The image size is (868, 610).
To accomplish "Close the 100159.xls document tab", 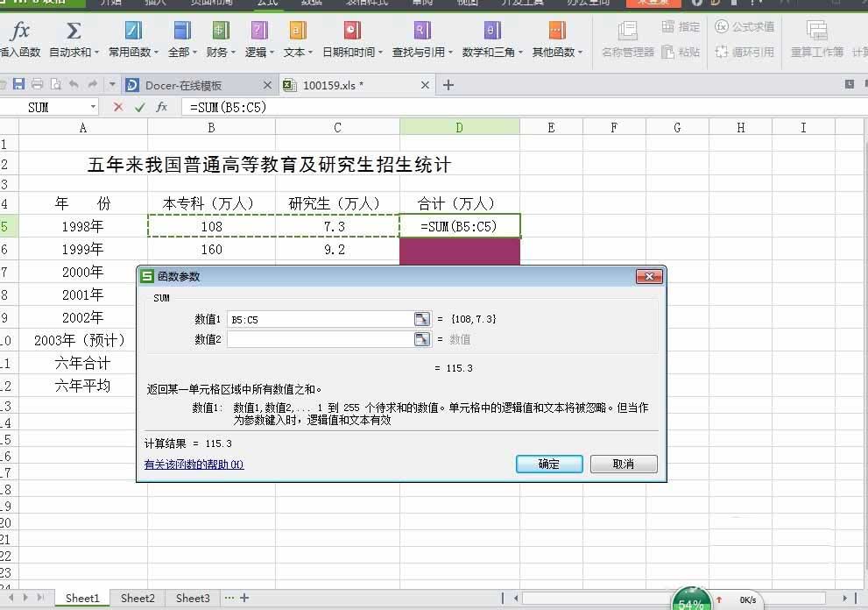I will (x=425, y=85).
